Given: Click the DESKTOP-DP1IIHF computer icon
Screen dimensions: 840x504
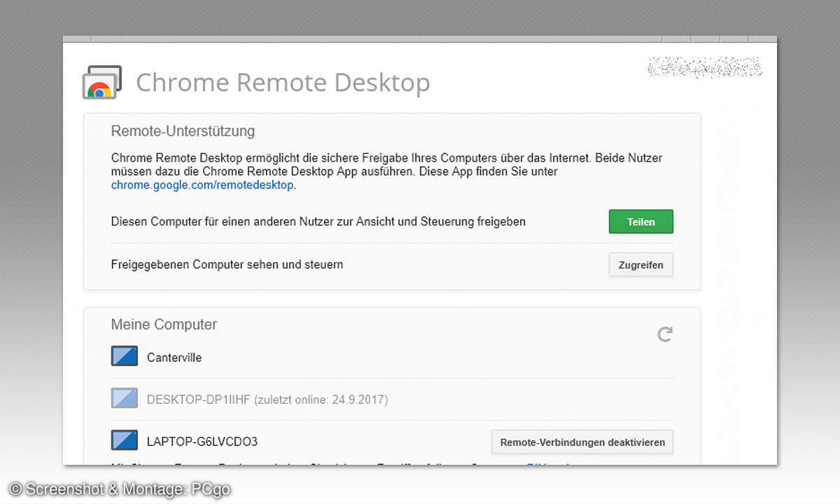Looking at the screenshot, I should [125, 399].
